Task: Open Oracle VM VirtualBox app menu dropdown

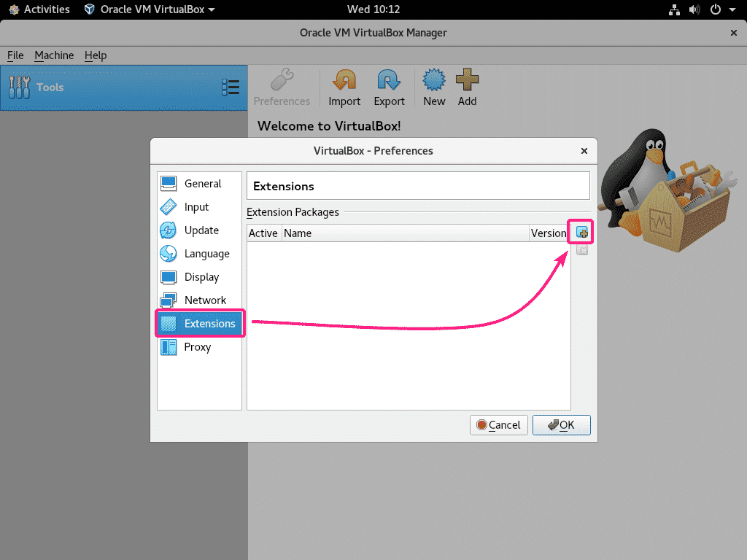Action: tap(150, 9)
